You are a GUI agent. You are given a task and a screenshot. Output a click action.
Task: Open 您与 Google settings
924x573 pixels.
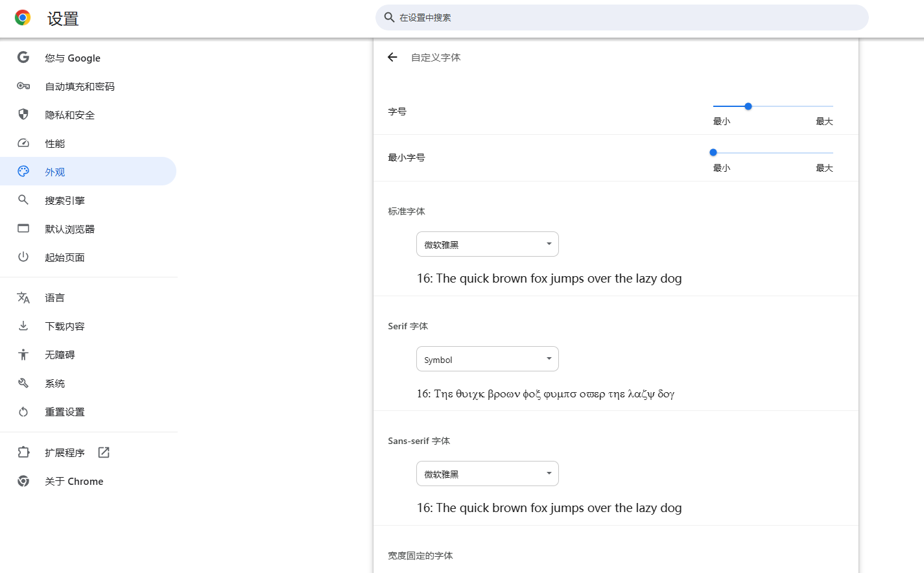[x=88, y=58]
